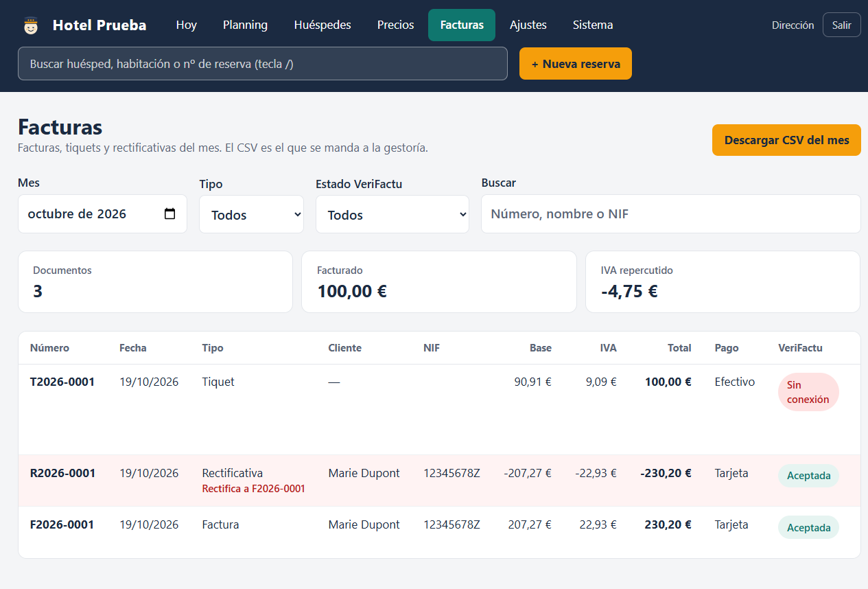The image size is (868, 589).
Task: Click the VeriFactu column header
Action: pyautogui.click(x=800, y=348)
